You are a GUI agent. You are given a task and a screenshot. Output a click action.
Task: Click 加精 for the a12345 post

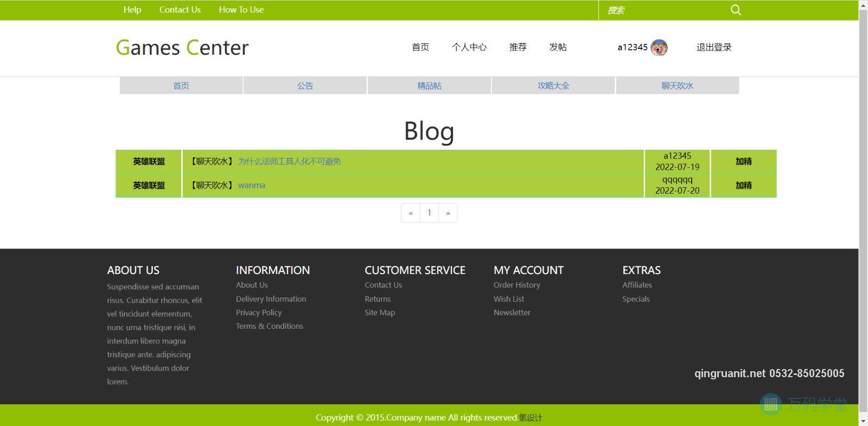tap(744, 161)
